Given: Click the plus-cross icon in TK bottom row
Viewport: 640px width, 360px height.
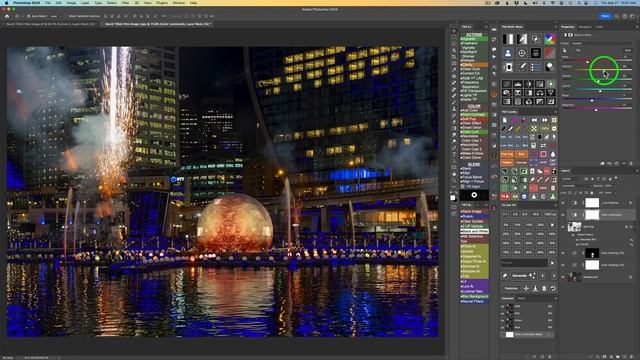Looking at the screenshot, I should coord(526,289).
